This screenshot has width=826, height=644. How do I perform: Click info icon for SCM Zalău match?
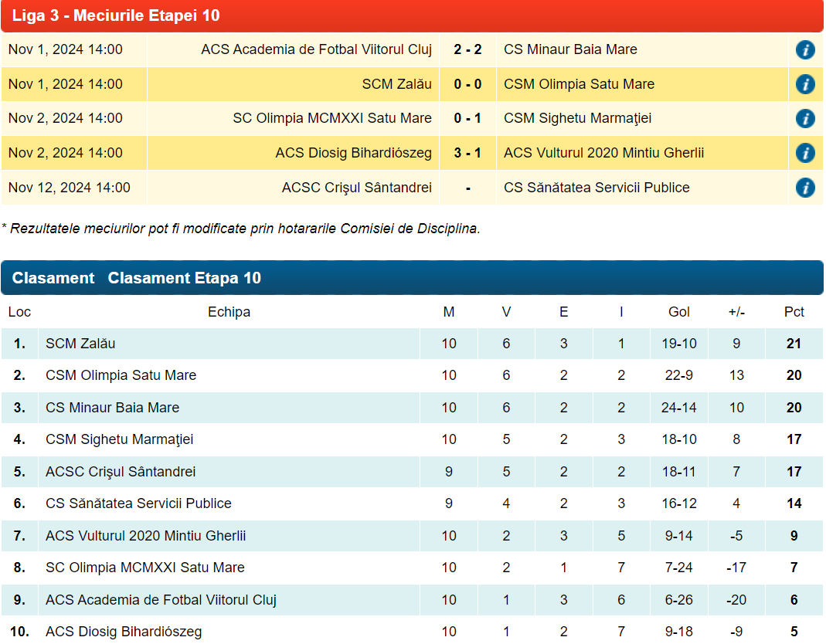click(x=805, y=84)
